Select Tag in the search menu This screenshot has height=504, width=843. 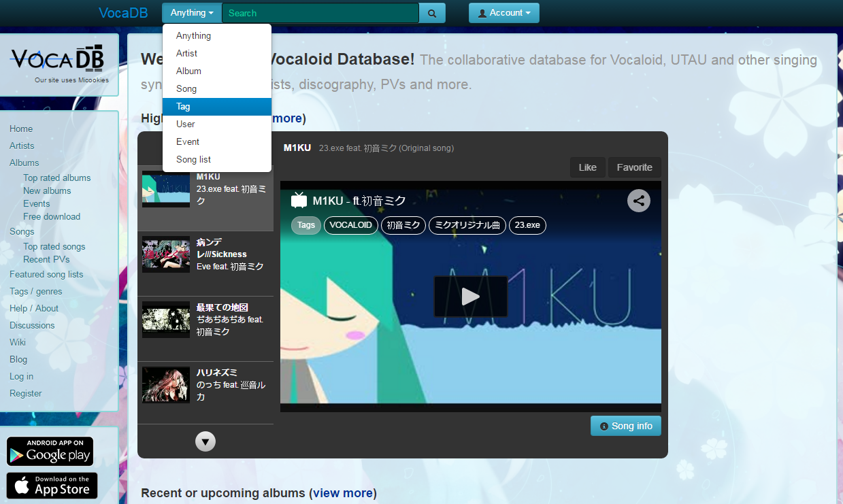pyautogui.click(x=217, y=107)
